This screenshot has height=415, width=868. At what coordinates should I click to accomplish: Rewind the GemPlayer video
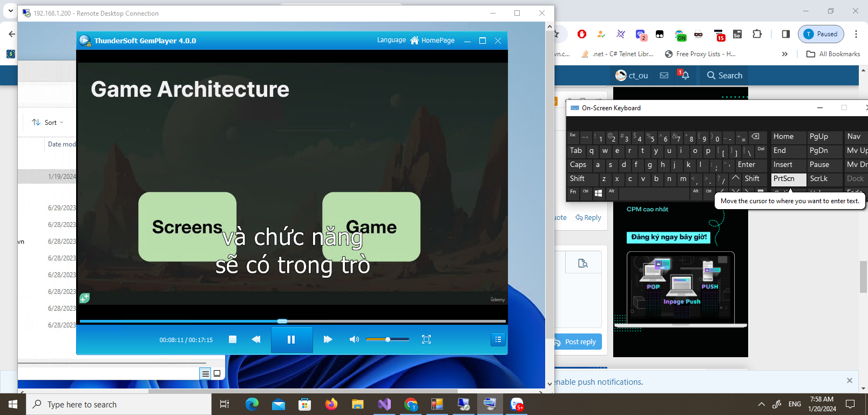(256, 339)
